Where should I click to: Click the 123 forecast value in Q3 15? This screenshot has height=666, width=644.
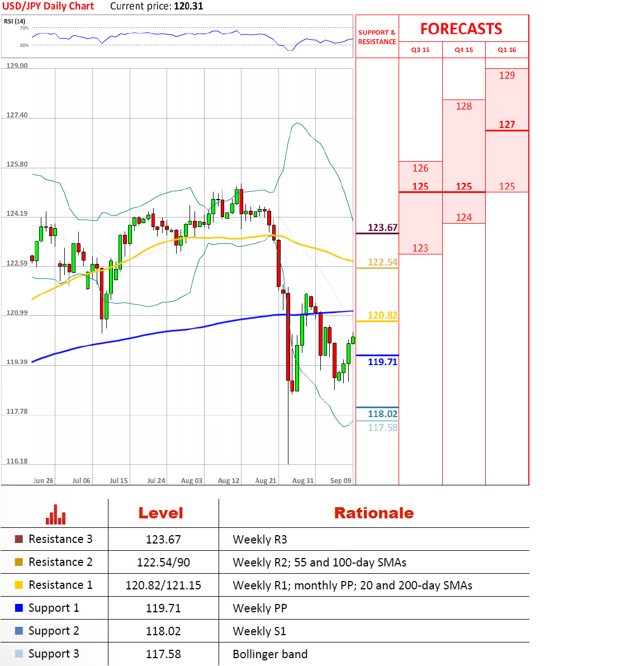point(420,248)
